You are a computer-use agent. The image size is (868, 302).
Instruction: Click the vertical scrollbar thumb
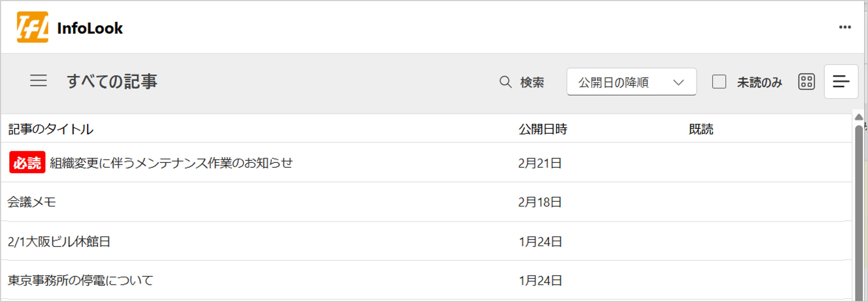tap(859, 212)
